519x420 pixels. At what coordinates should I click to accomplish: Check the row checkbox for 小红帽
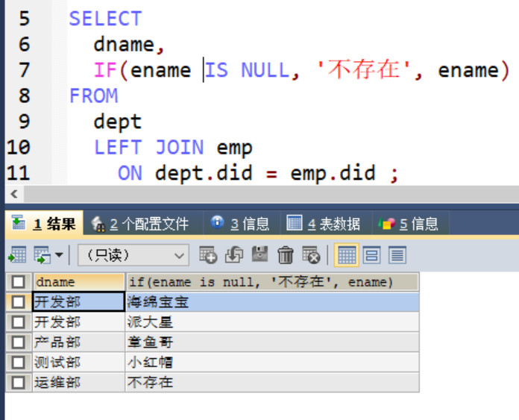(x=18, y=363)
